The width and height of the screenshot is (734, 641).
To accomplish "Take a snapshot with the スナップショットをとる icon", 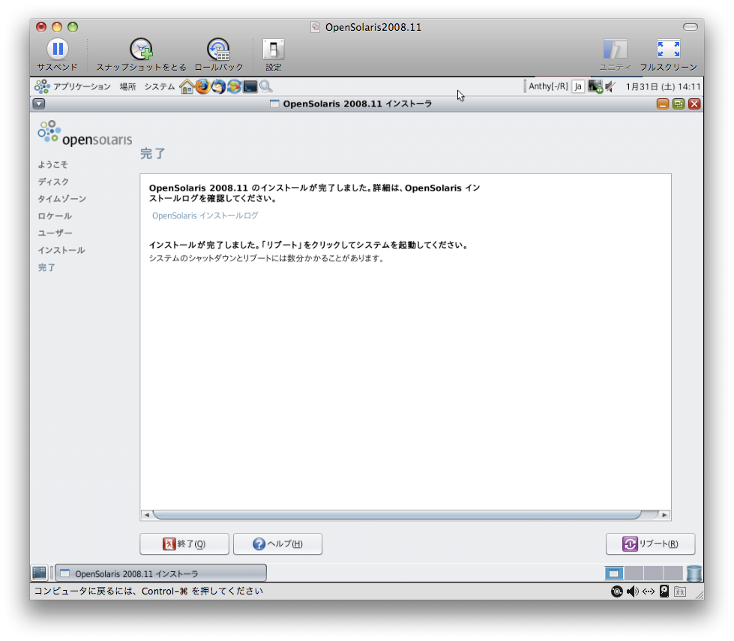I will click(141, 48).
